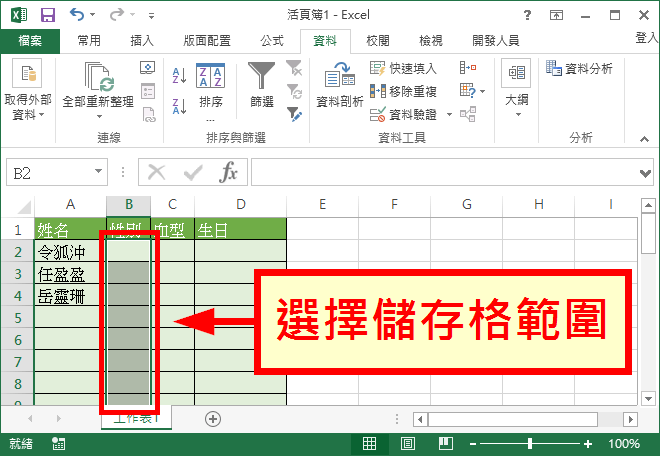Click the Cancel X in formula bar
The image size is (660, 456).
pyautogui.click(x=157, y=172)
